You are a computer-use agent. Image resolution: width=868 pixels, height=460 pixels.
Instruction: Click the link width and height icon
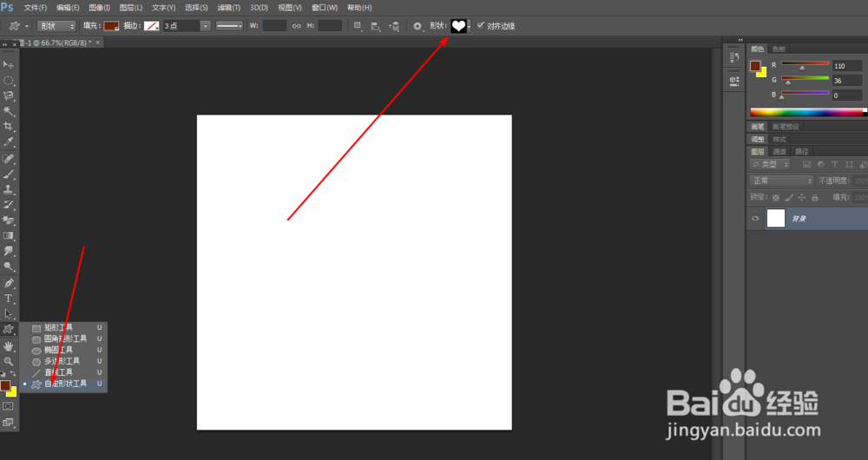pos(297,26)
